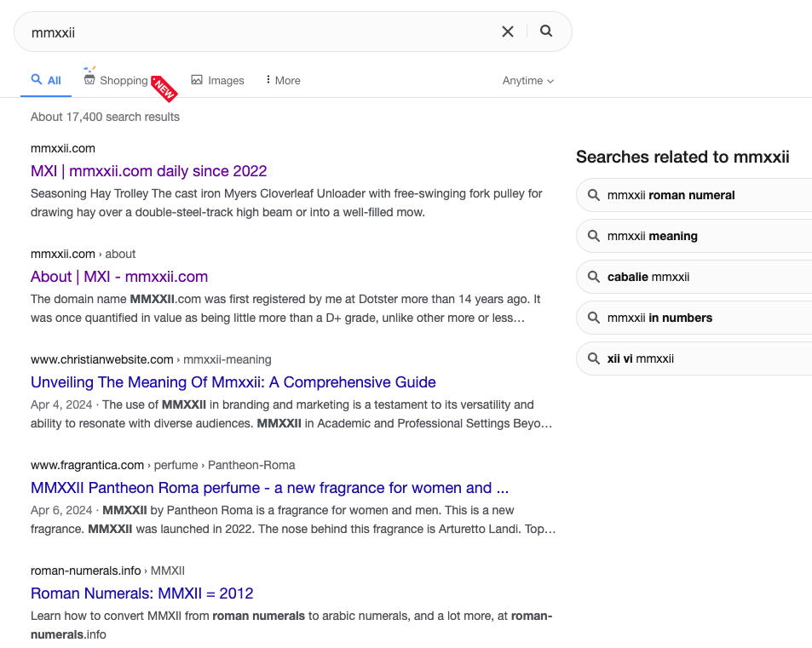Open the Anytime date filter dropdown
The image size is (812, 648).
(x=527, y=81)
